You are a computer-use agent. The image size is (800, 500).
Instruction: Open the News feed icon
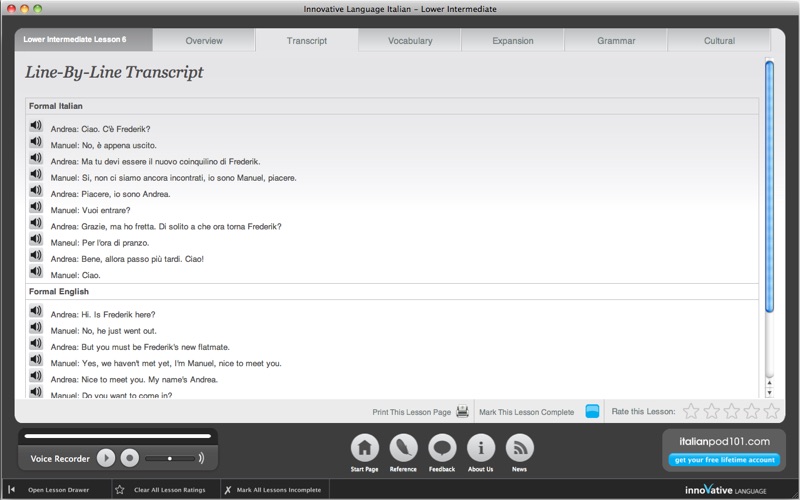[x=519, y=448]
